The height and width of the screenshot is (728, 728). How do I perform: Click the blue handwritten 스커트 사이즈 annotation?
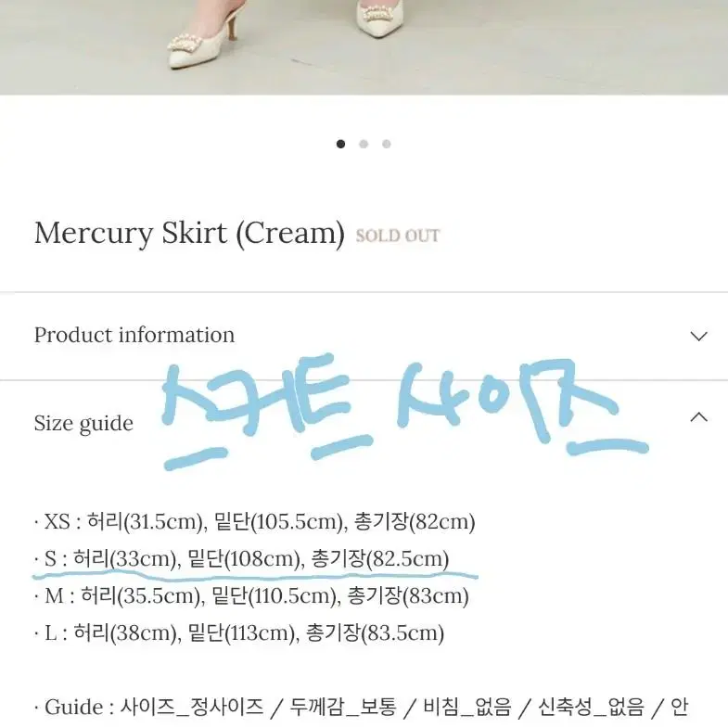point(405,414)
